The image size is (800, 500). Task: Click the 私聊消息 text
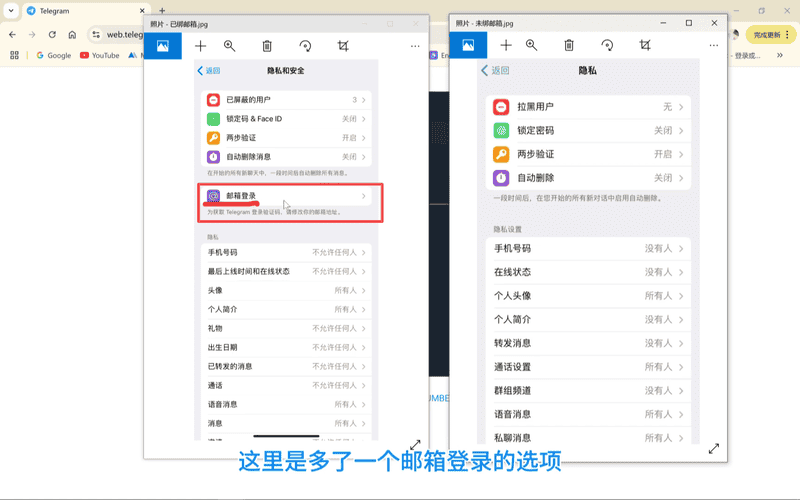point(512,438)
